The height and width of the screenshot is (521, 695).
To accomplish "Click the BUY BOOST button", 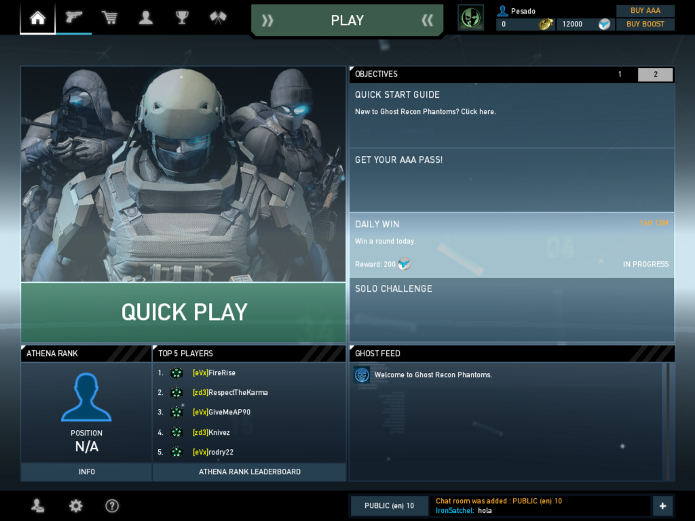I will tap(645, 24).
